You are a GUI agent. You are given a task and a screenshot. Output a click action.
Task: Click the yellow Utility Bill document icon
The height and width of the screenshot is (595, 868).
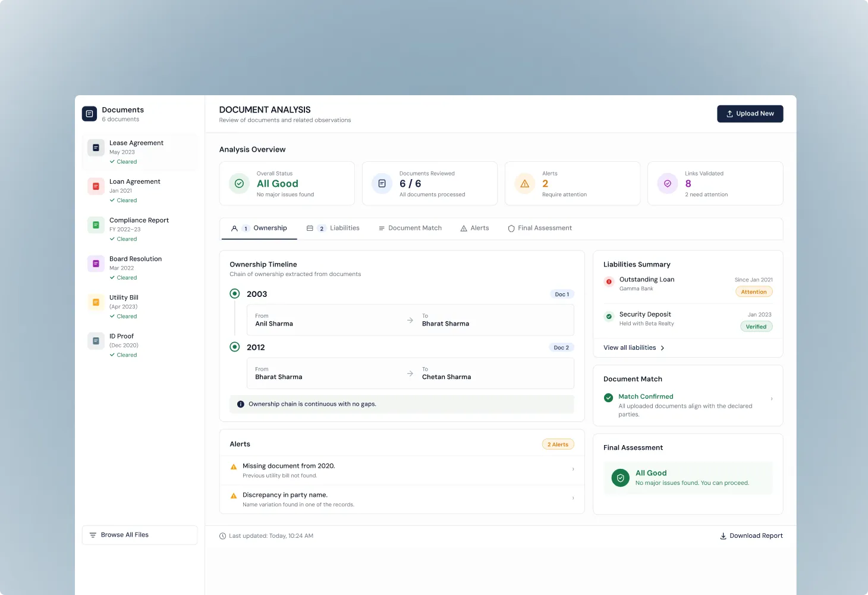tap(96, 302)
